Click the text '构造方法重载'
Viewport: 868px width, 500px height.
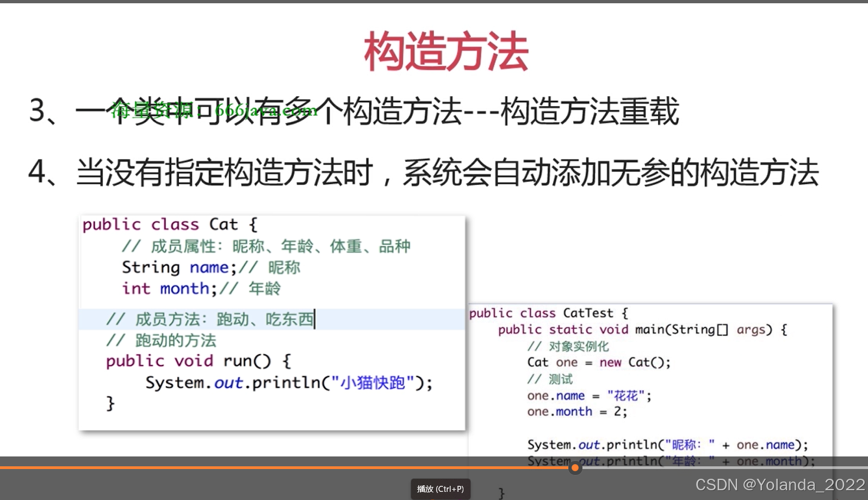tap(590, 111)
